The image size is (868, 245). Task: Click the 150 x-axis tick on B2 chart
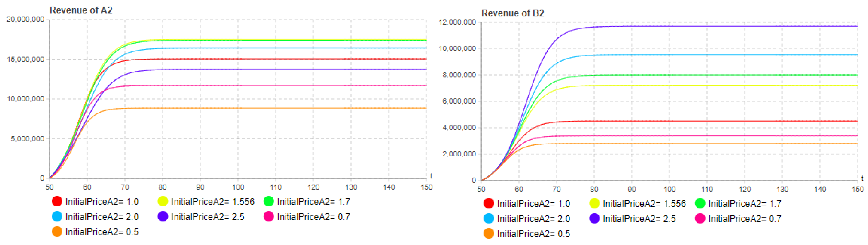coord(858,189)
